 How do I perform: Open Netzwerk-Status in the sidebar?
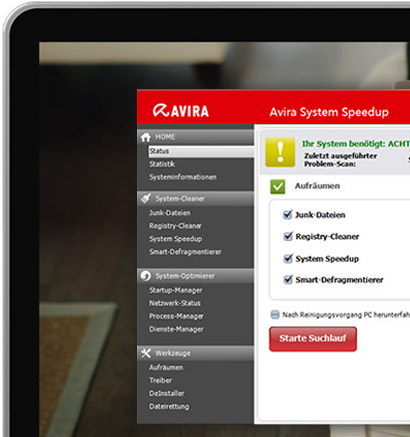(x=175, y=303)
